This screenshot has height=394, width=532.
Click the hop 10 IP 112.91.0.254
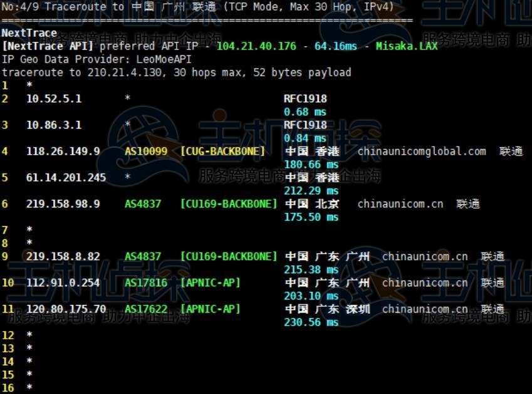click(63, 283)
